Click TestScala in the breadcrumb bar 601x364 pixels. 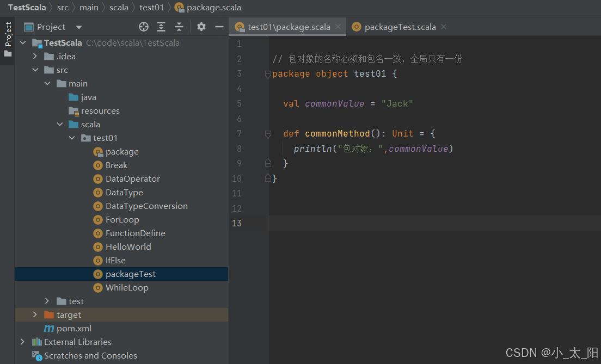tap(27, 7)
